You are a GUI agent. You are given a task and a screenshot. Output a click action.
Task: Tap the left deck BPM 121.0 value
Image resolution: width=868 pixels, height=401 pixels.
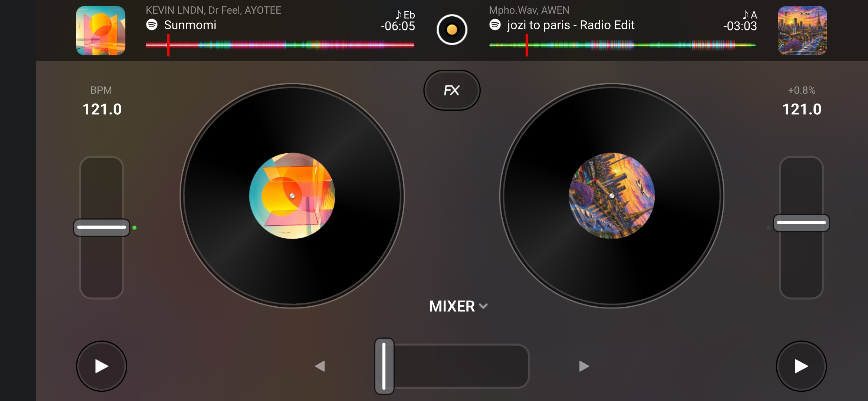pos(102,109)
